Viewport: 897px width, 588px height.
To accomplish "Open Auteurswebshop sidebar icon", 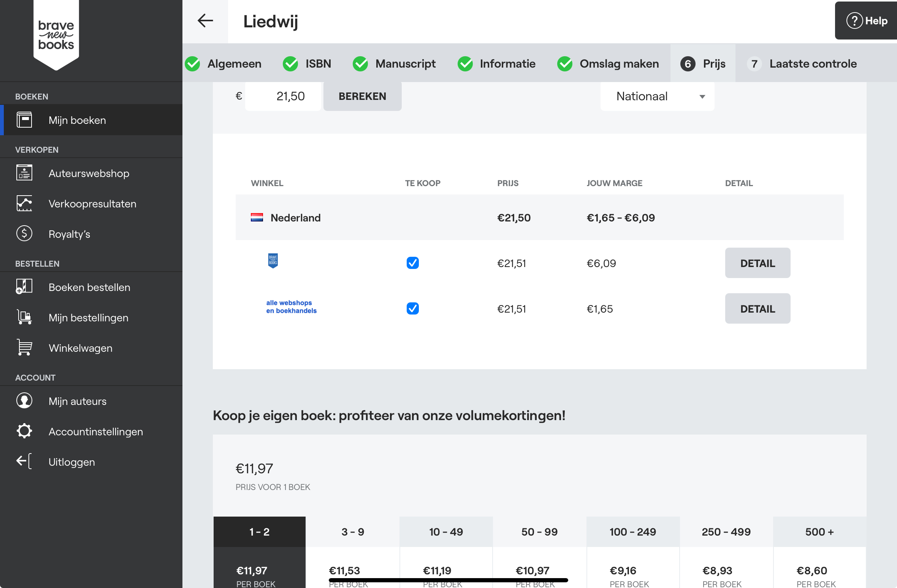I will tap(24, 173).
